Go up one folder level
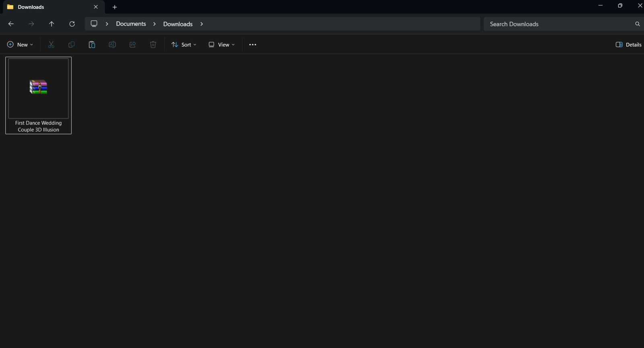 point(52,24)
